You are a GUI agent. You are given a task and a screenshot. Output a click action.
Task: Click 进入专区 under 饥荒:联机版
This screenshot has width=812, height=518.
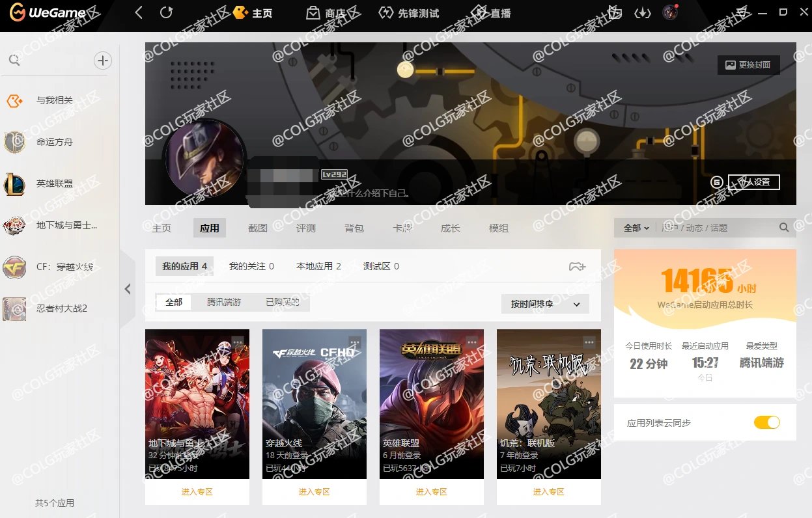(549, 492)
